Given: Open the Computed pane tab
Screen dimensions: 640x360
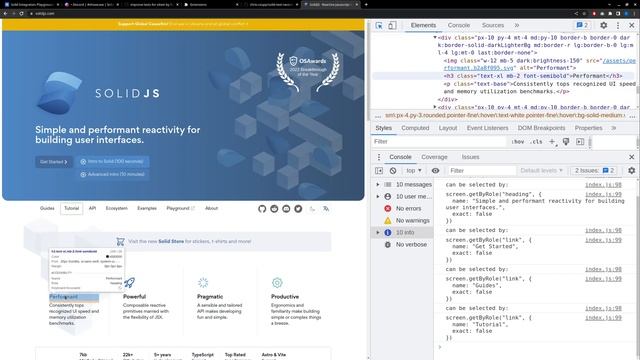Looking at the screenshot, I should 415,128.
